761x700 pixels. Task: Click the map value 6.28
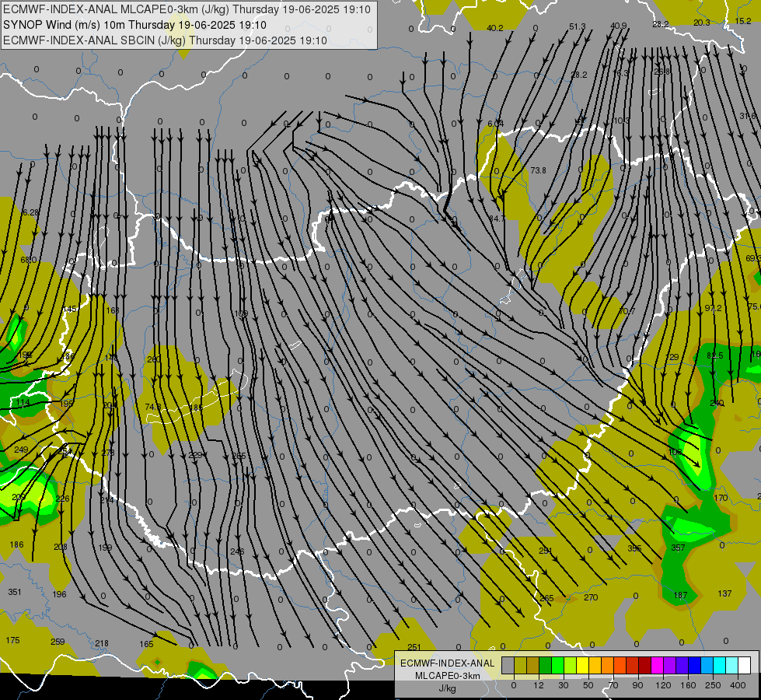[x=30, y=212]
